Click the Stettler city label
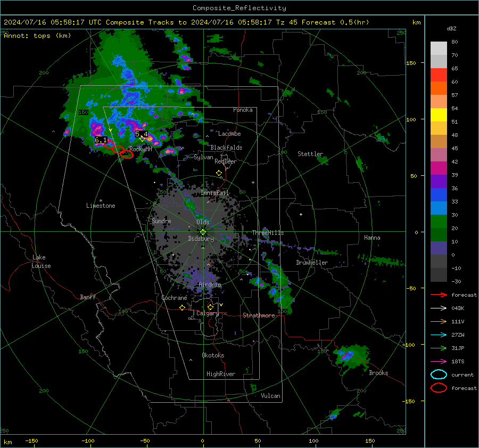The height and width of the screenshot is (448, 479). (310, 154)
